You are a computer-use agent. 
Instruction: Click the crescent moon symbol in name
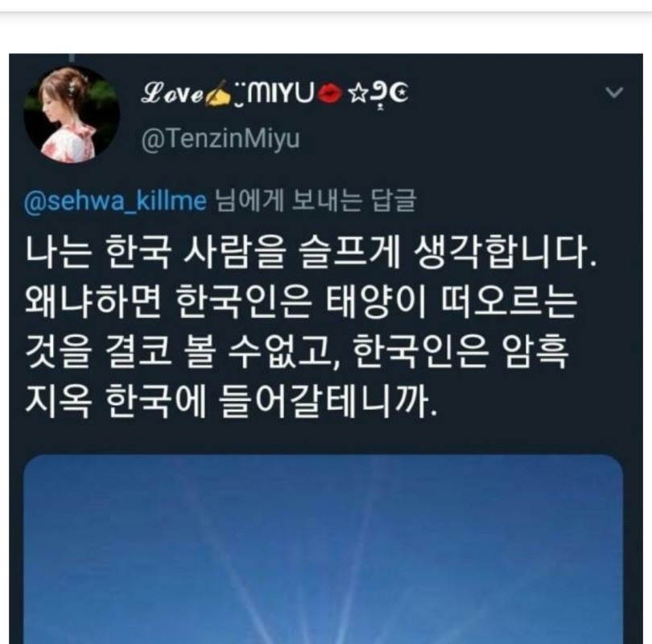[399, 93]
